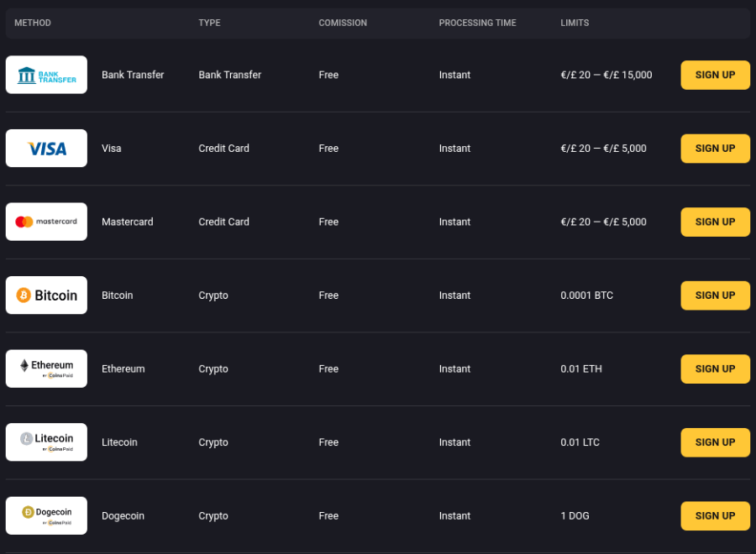Sign up via Bank Transfer

715,75
